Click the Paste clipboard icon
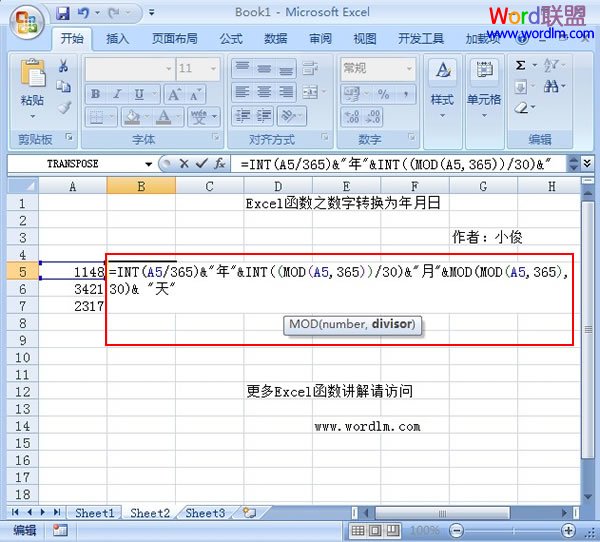Image resolution: width=600 pixels, height=542 pixels. 33,73
